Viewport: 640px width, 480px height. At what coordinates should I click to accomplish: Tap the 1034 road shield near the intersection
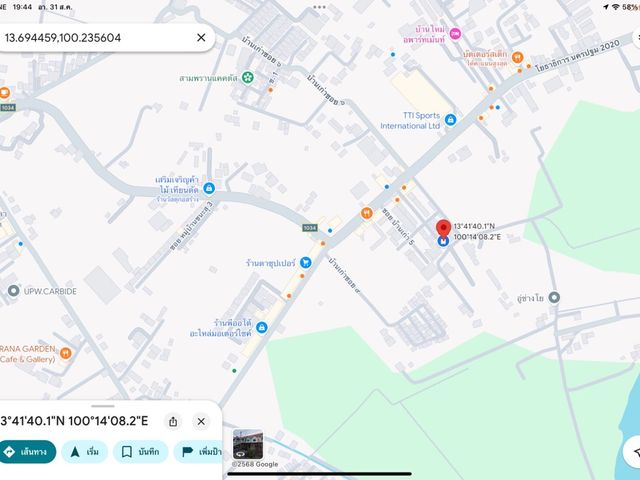point(310,228)
